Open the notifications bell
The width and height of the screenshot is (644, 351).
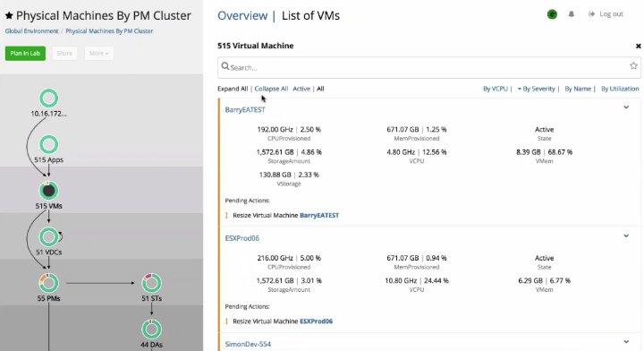pyautogui.click(x=572, y=14)
